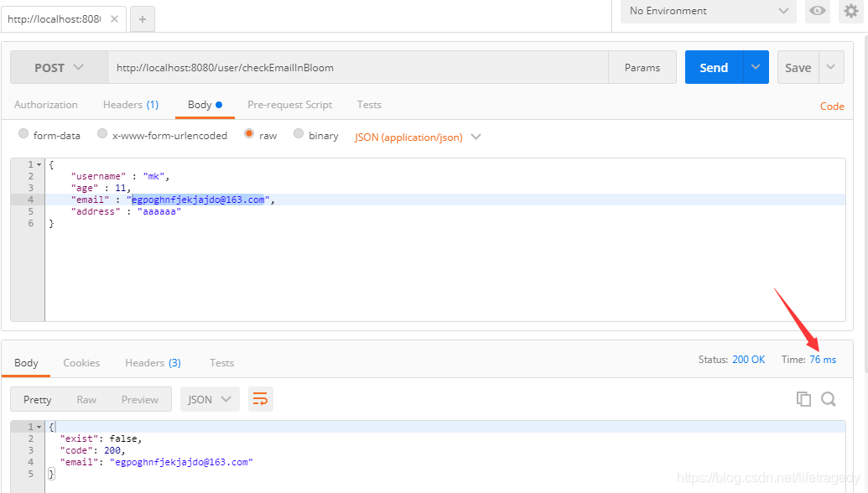Close the localhost:8080 request tab

pyautogui.click(x=114, y=18)
